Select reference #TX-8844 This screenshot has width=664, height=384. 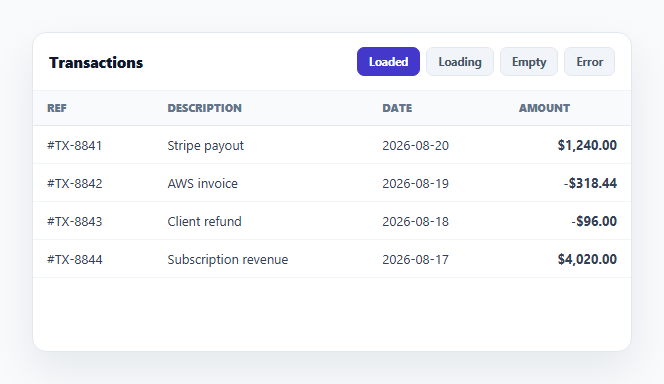(75, 260)
